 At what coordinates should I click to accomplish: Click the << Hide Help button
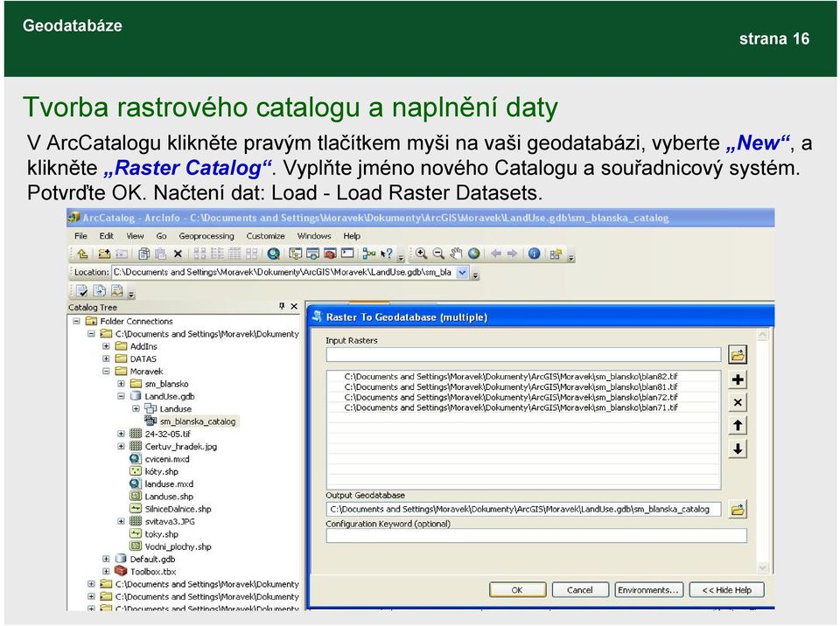tap(727, 590)
